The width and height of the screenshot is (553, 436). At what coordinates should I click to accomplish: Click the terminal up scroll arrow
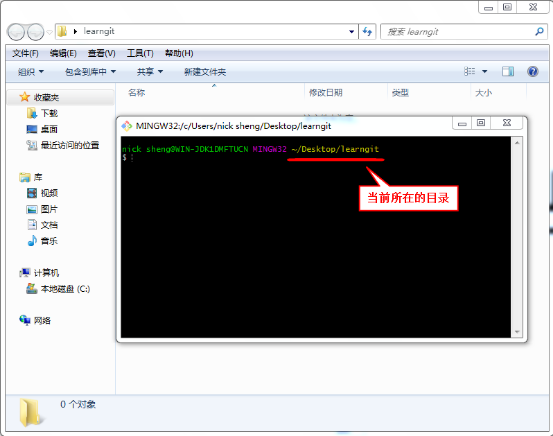(517, 143)
